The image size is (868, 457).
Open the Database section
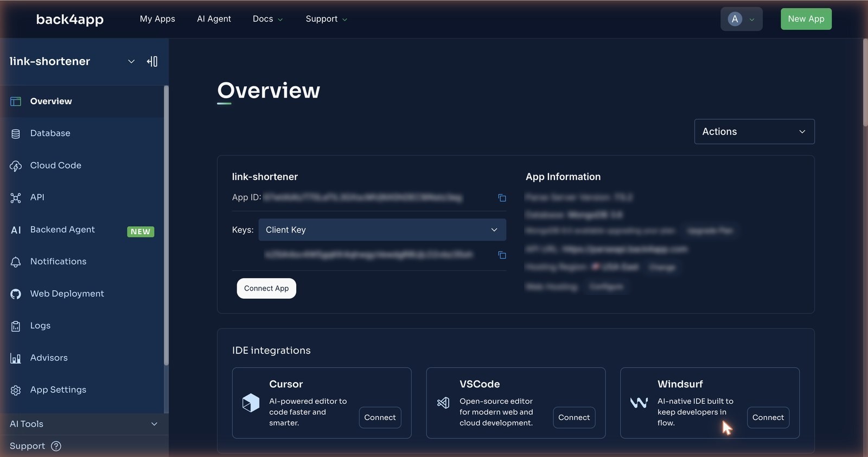pyautogui.click(x=82, y=133)
